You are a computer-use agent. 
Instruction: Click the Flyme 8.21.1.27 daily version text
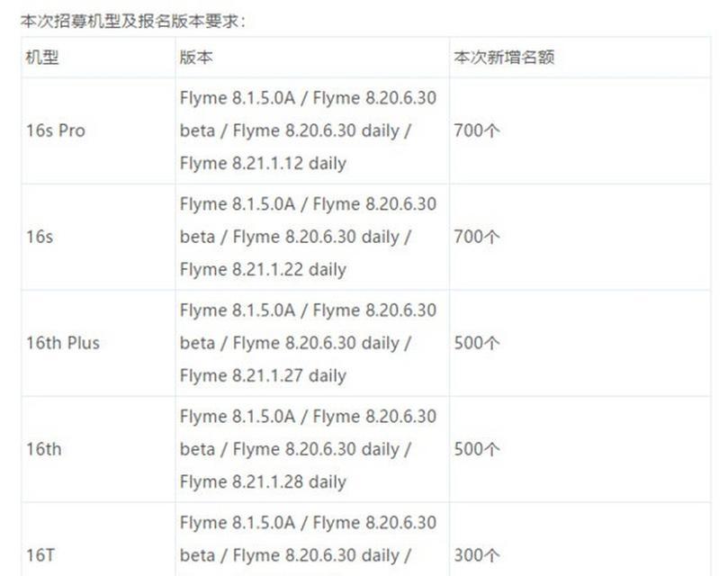pos(264,376)
